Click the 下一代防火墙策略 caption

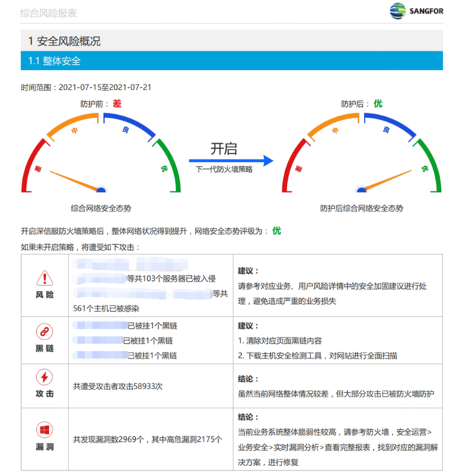point(224,170)
